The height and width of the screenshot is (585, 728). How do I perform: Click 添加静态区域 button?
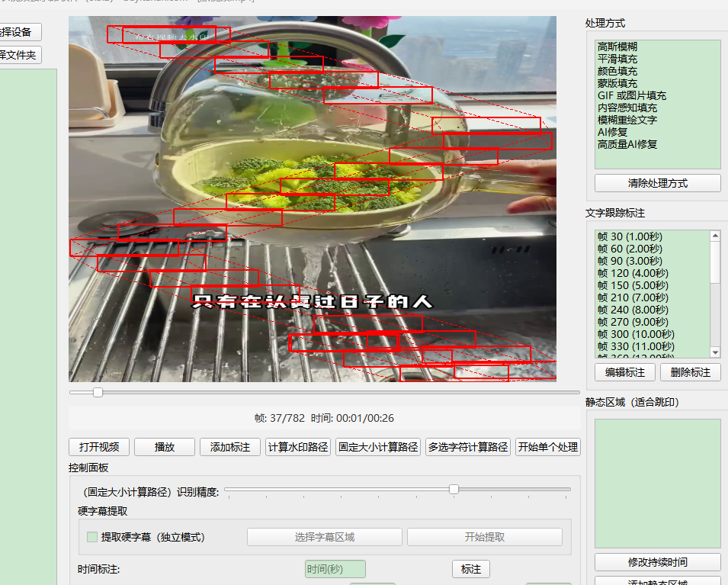click(x=657, y=581)
